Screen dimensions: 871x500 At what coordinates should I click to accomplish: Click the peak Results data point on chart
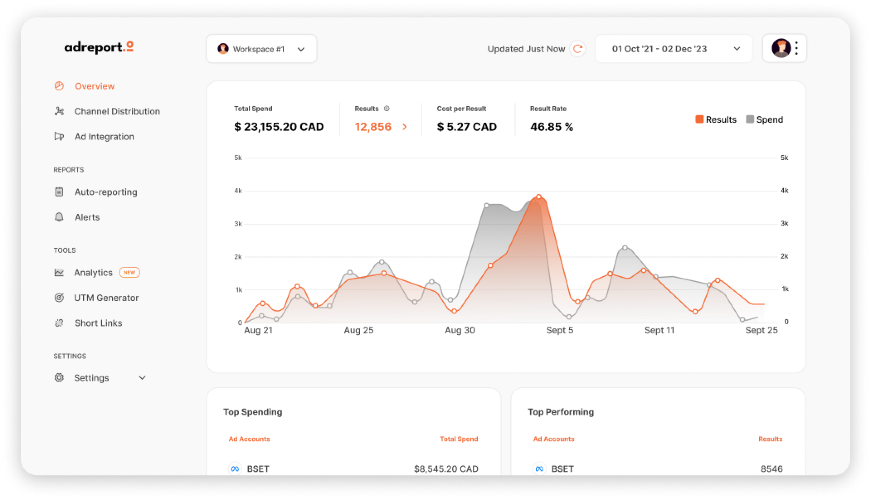[539, 197]
